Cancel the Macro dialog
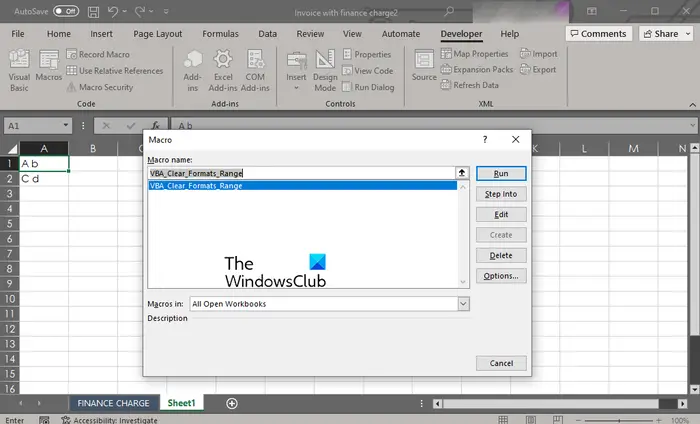Image resolution: width=700 pixels, height=424 pixels. pos(501,363)
